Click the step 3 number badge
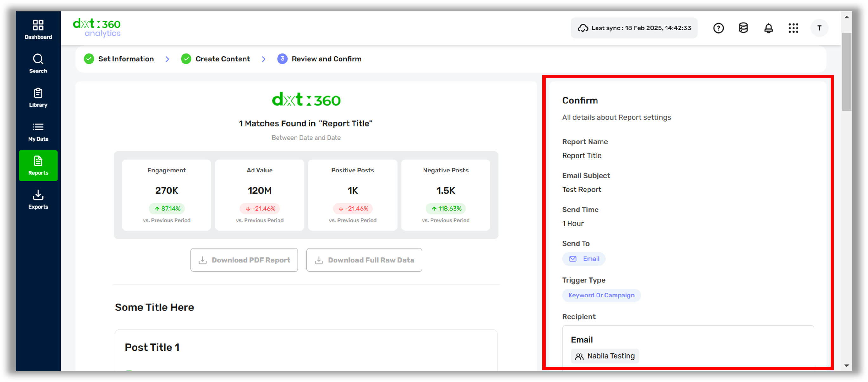 click(x=282, y=59)
